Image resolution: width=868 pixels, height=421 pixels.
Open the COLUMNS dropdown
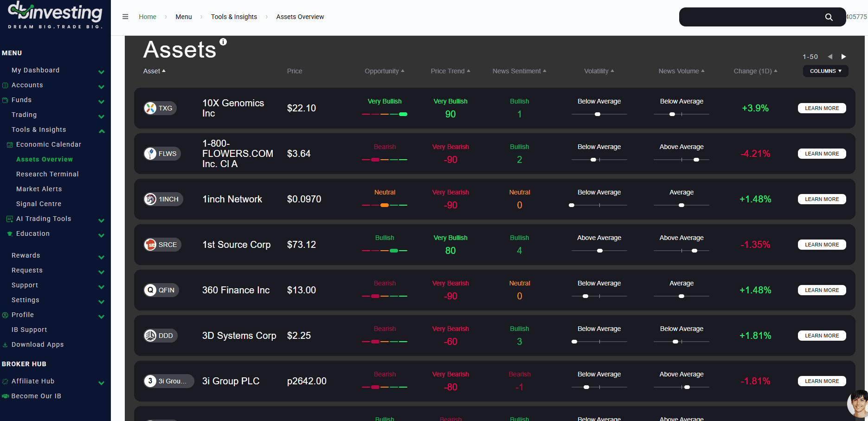coord(825,71)
